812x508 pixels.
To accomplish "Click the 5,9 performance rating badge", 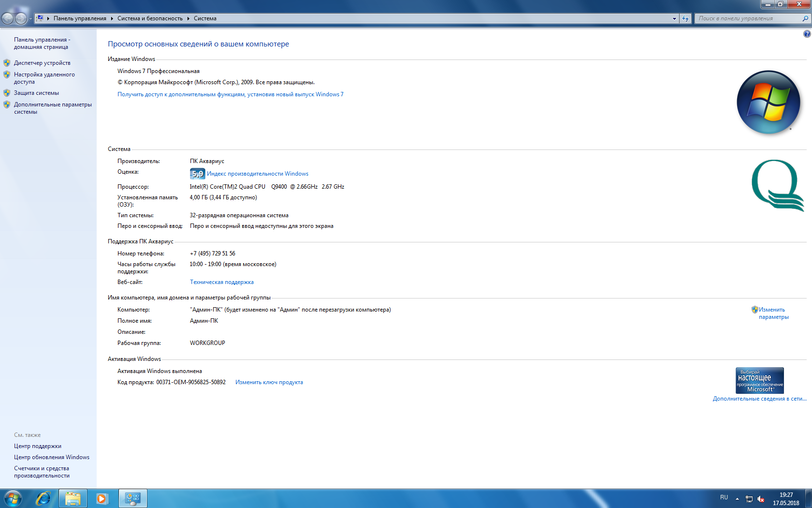I will click(x=197, y=174).
